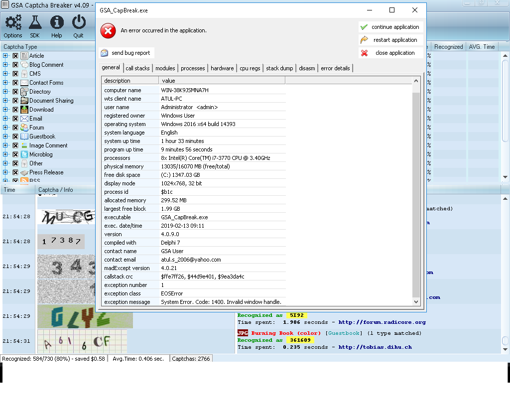Expand the Blog Comment tree node
Viewport: 510px width, 420px height.
click(x=5, y=65)
